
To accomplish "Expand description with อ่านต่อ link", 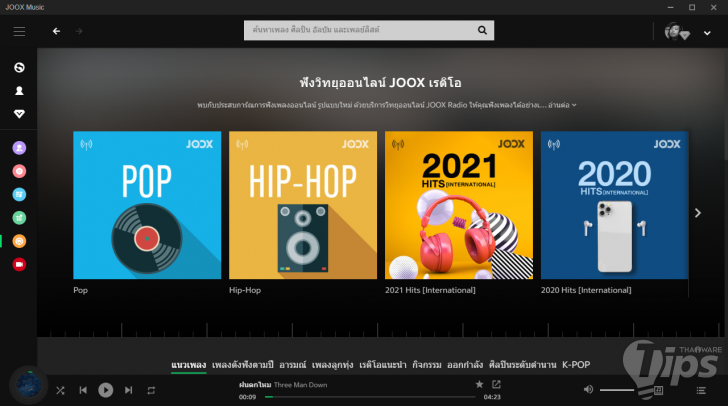I will [562, 105].
